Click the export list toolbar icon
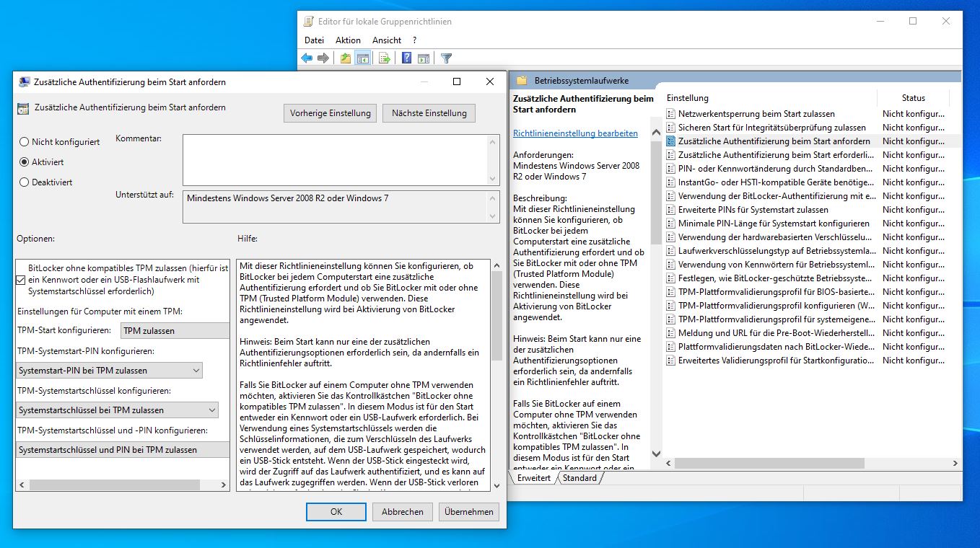 pos(385,58)
